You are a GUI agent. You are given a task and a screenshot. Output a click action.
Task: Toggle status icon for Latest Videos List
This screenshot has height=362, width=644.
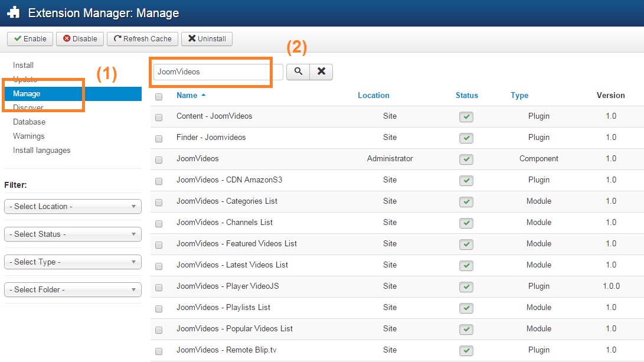466,265
